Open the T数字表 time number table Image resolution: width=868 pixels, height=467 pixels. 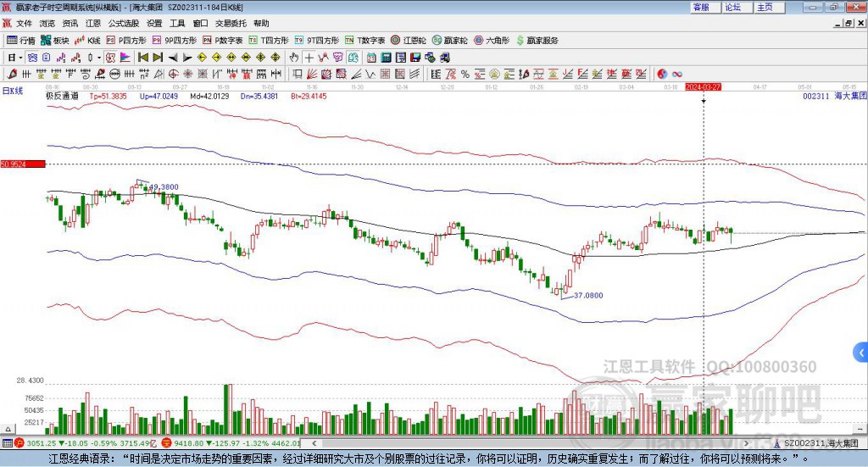point(364,41)
